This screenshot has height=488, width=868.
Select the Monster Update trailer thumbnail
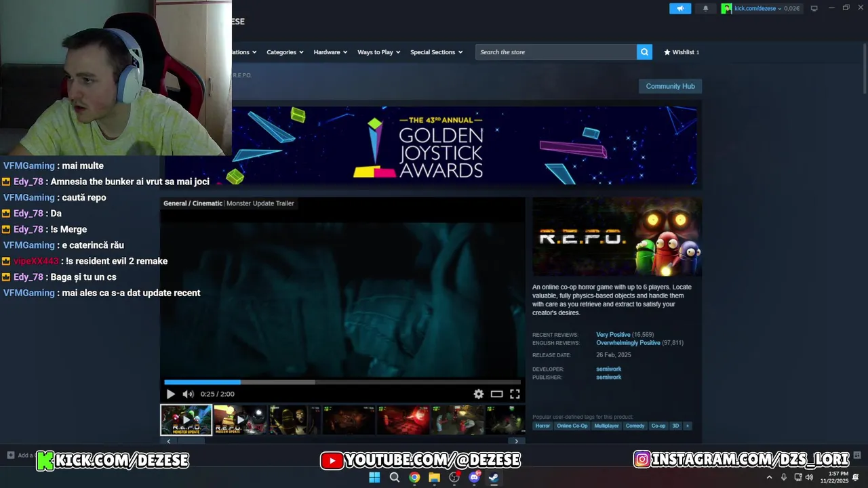[x=186, y=420]
